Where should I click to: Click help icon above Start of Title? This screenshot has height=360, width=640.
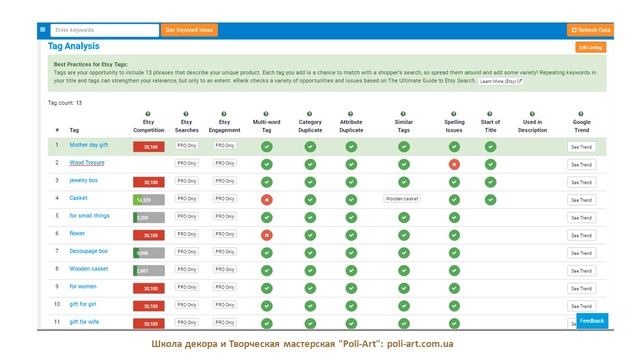[490, 114]
